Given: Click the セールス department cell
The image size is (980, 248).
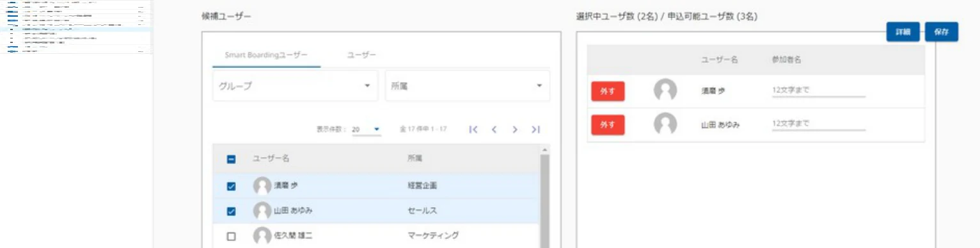Looking at the screenshot, I should coord(422,211).
